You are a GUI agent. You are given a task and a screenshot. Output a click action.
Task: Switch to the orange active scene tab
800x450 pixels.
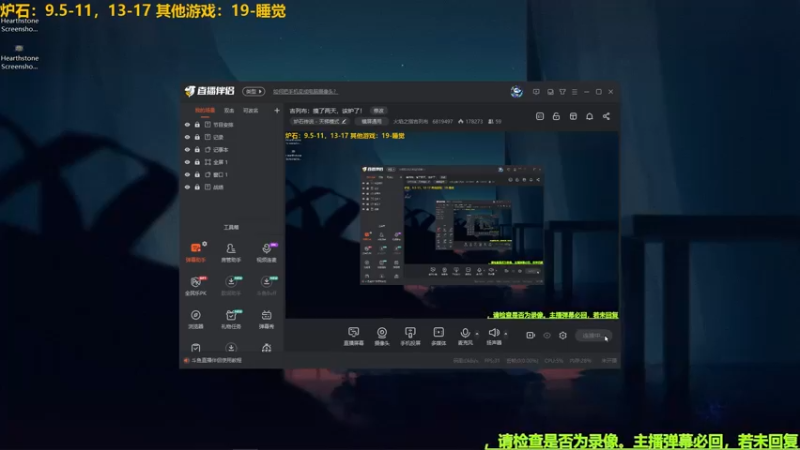(205, 110)
